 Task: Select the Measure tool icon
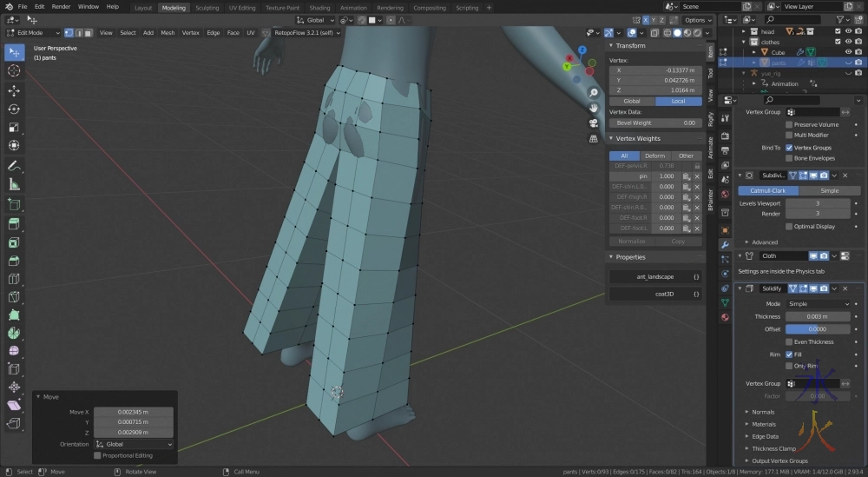(x=14, y=184)
